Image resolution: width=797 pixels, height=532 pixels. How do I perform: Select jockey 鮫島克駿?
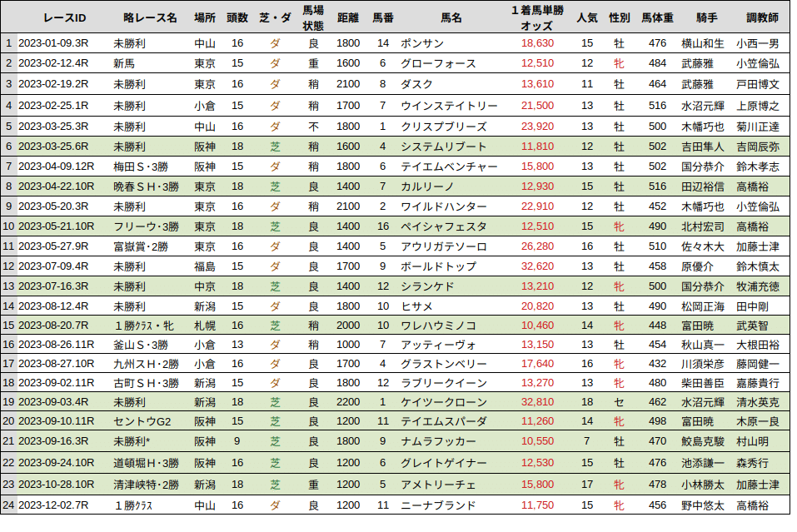click(x=702, y=441)
